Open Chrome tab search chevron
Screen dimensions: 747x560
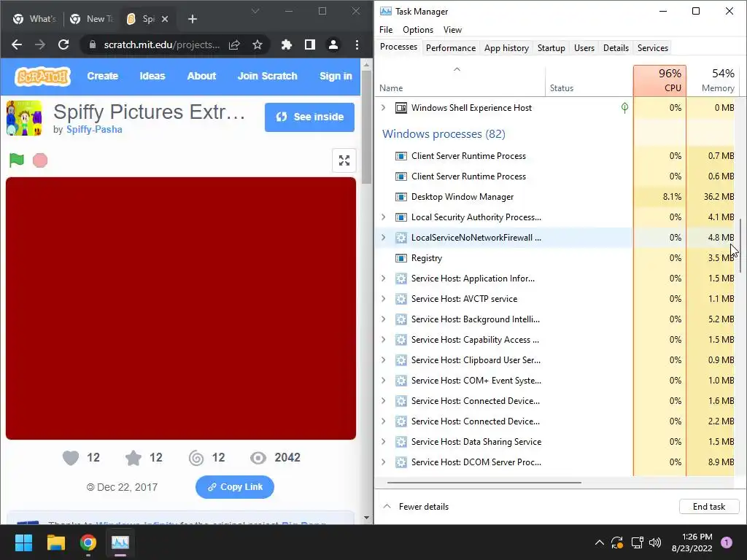click(255, 11)
